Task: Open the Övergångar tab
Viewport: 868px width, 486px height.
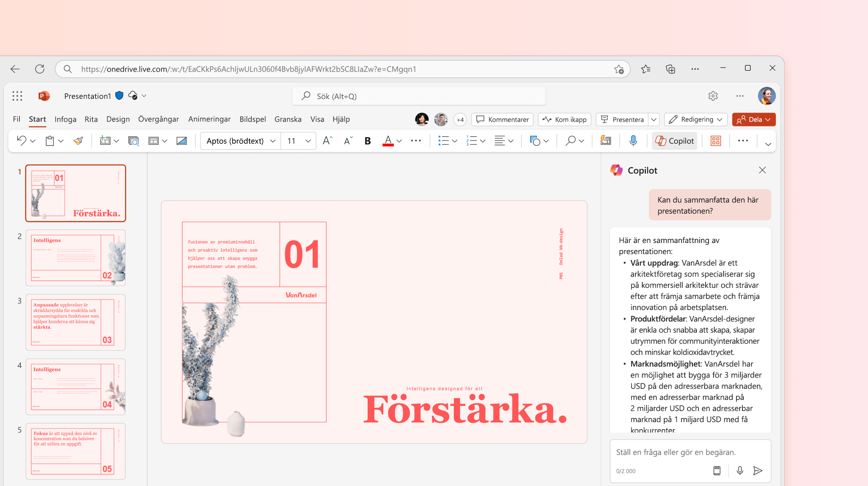Action: coord(158,119)
